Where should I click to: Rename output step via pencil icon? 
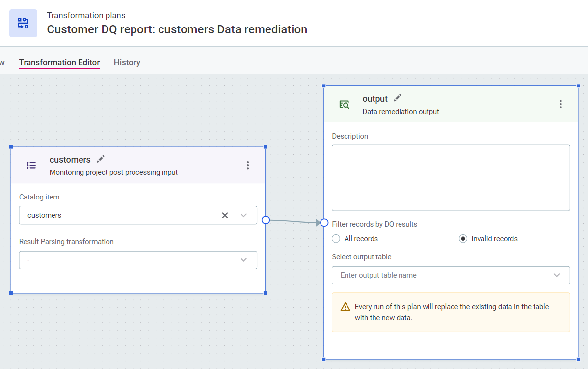pyautogui.click(x=398, y=98)
